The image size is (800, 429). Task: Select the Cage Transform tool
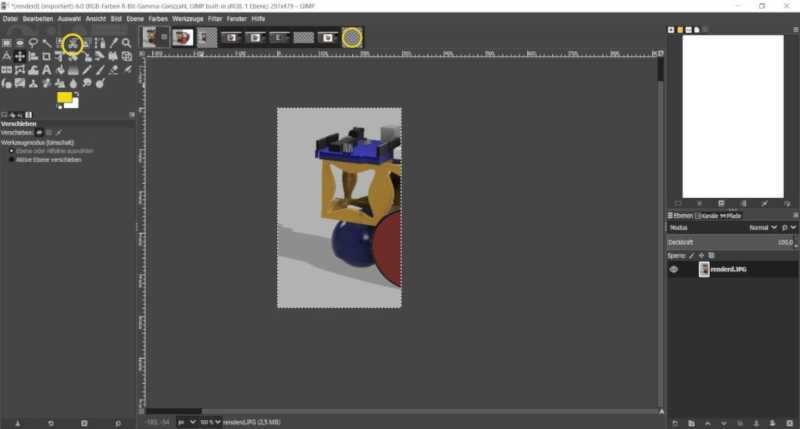20,70
